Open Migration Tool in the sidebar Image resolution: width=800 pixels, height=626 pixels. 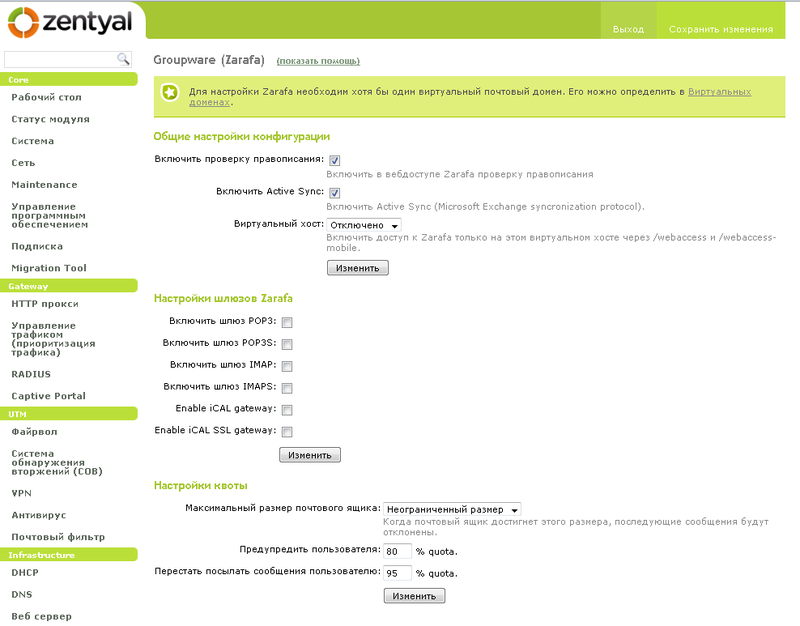[x=49, y=268]
